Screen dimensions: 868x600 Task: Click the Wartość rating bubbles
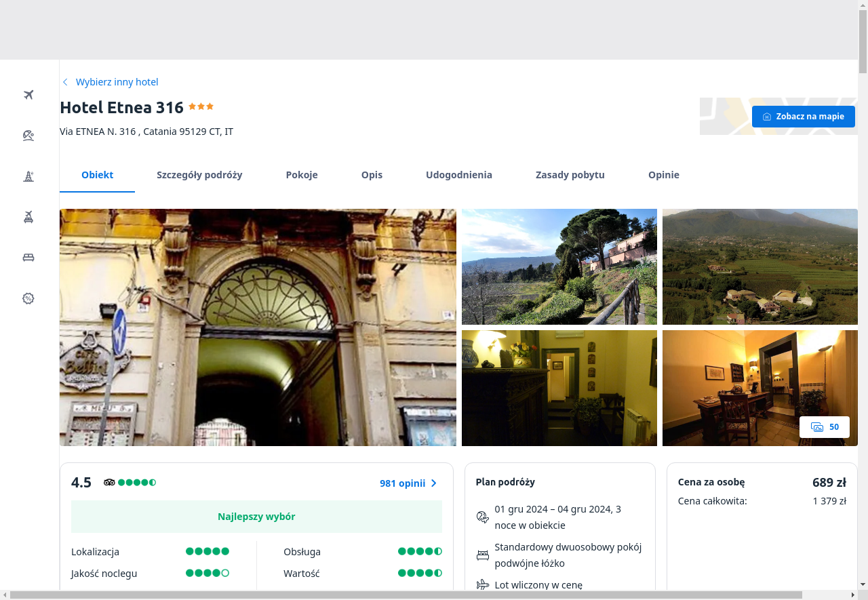[420, 573]
